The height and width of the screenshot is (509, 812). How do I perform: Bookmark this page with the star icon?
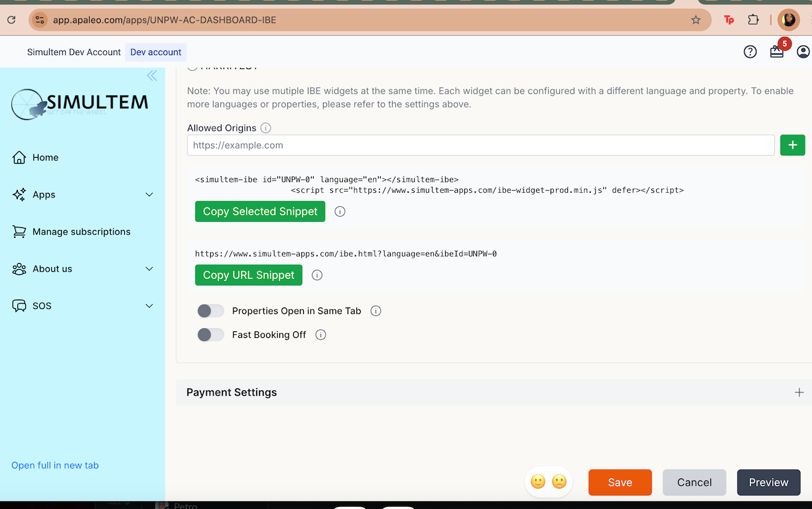pos(696,20)
